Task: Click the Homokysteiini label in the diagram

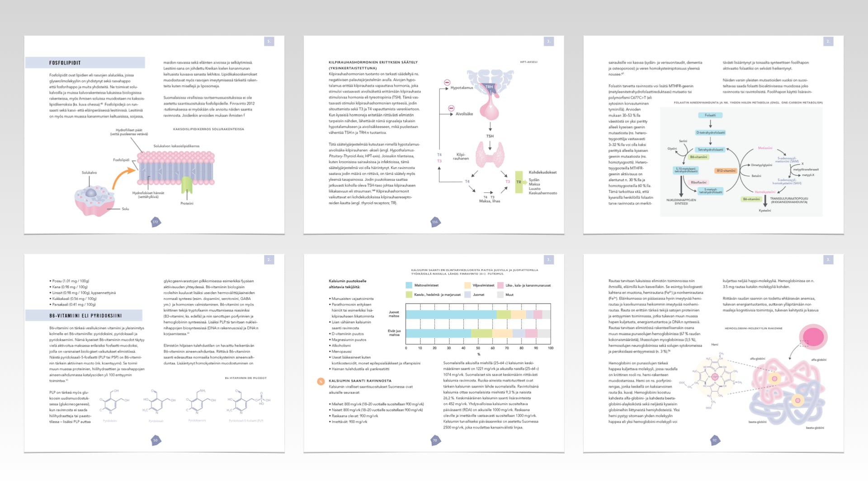Action: (x=765, y=192)
